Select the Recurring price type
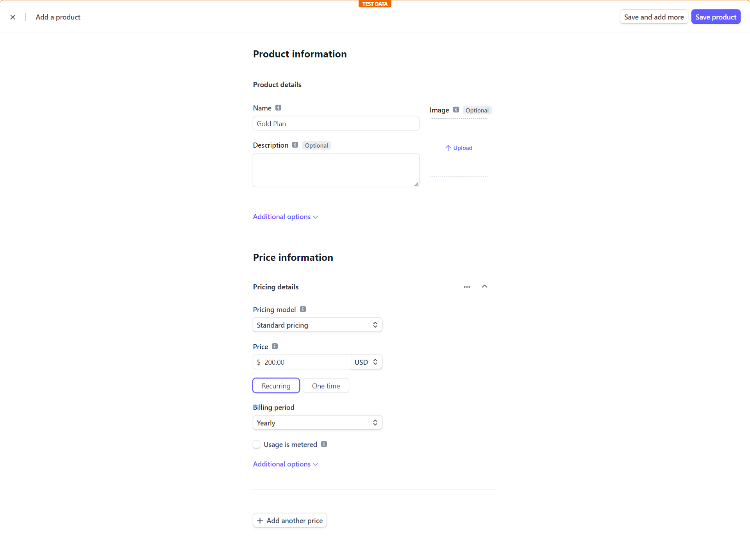The width and height of the screenshot is (750, 560). tap(276, 386)
